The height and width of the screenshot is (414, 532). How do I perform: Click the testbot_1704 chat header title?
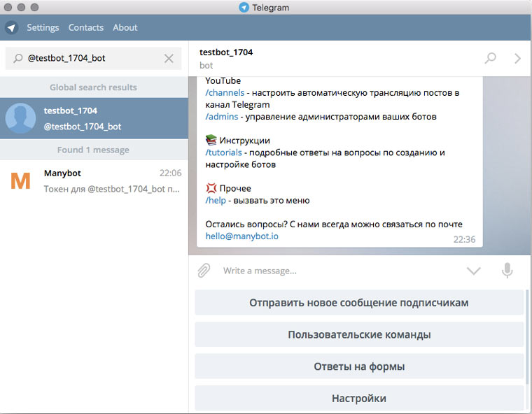point(226,52)
